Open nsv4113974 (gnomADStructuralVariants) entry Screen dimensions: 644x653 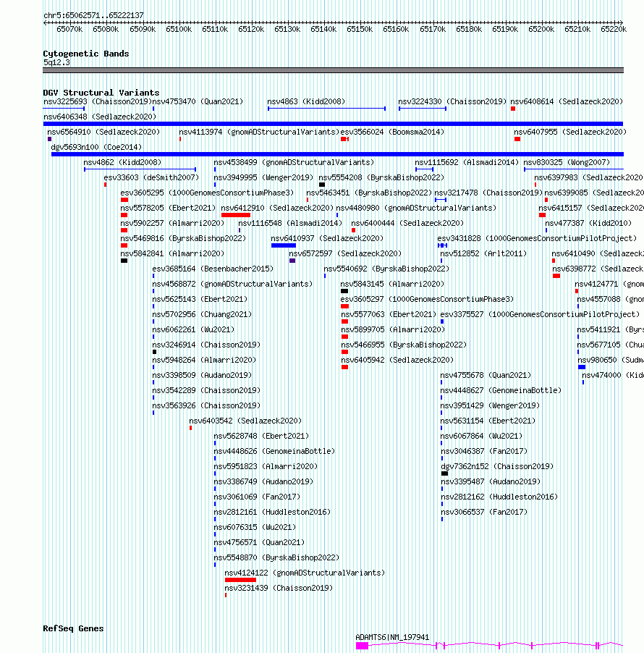tap(259, 132)
